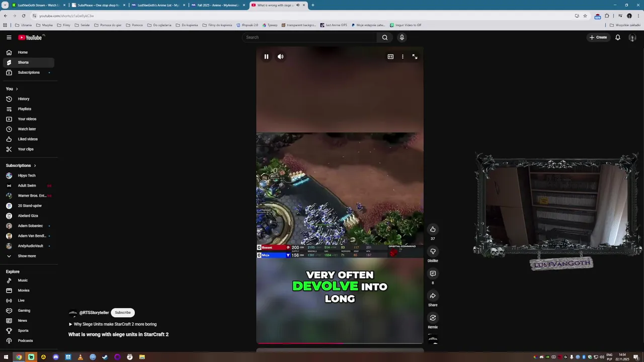Screen dimensions: 644x362
Task: Open Wszystkie zakładki folder
Action: coord(626,25)
